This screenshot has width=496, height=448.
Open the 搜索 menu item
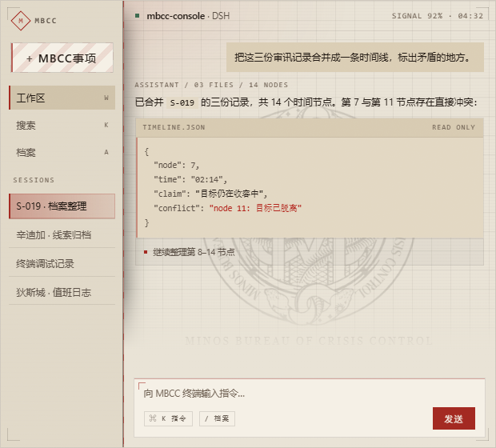point(62,125)
